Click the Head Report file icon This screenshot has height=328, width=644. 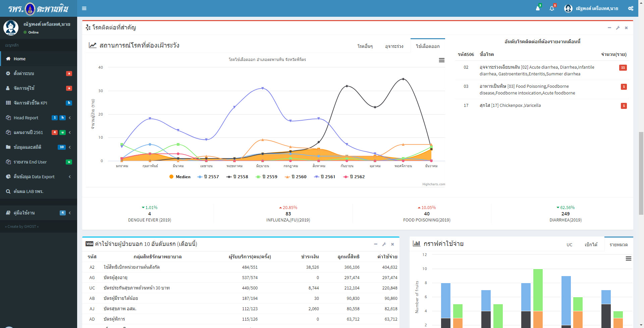[8, 118]
